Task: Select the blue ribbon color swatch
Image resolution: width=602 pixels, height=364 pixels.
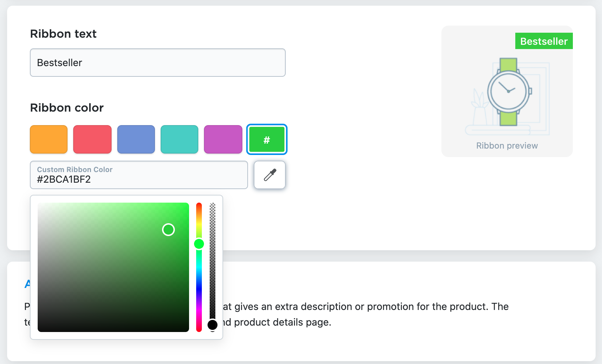Action: 136,139
